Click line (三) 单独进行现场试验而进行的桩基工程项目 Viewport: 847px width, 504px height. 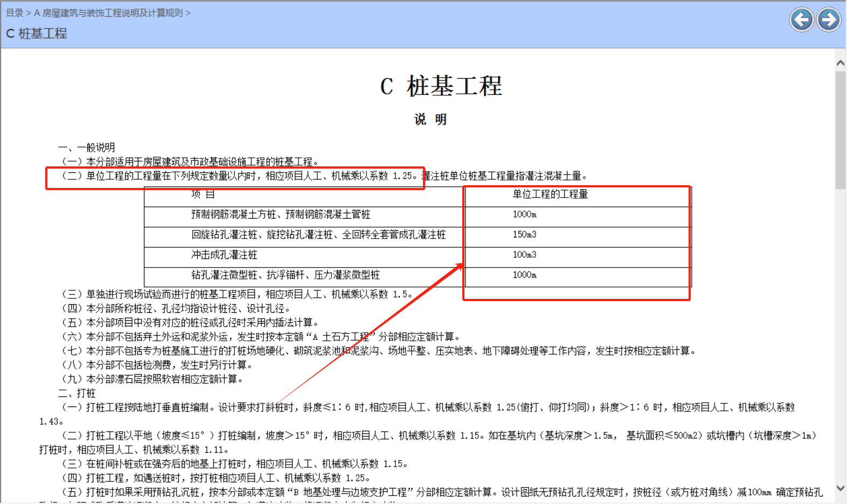(238, 295)
